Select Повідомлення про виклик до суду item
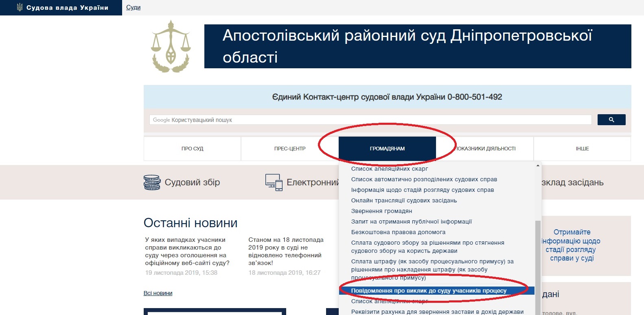Viewport: 644px width, 315px height. [x=429, y=291]
